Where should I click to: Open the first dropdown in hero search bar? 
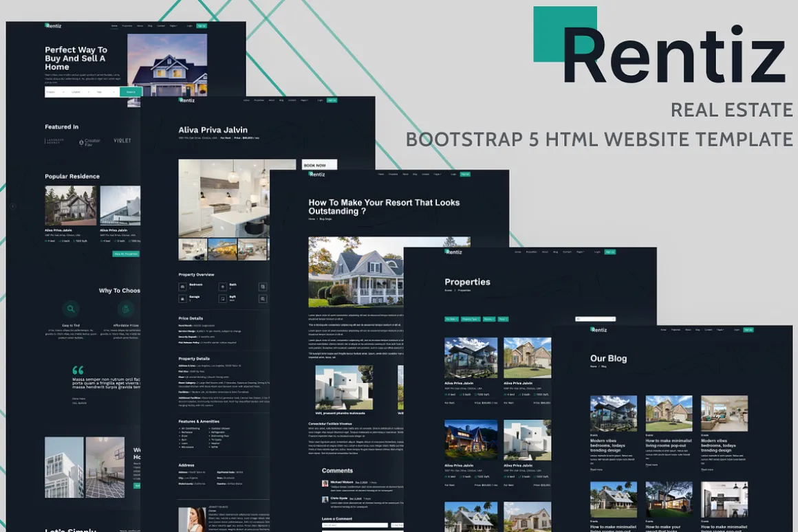pyautogui.click(x=56, y=92)
